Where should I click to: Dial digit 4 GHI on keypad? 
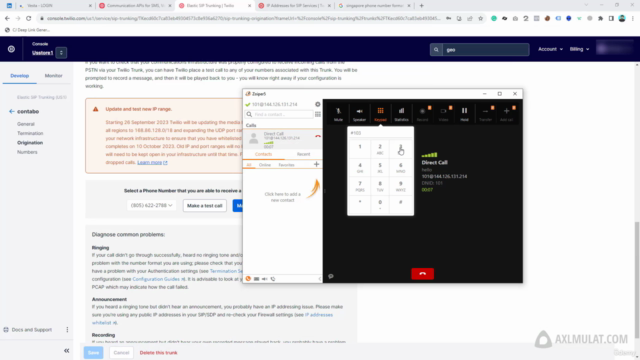[360, 167]
